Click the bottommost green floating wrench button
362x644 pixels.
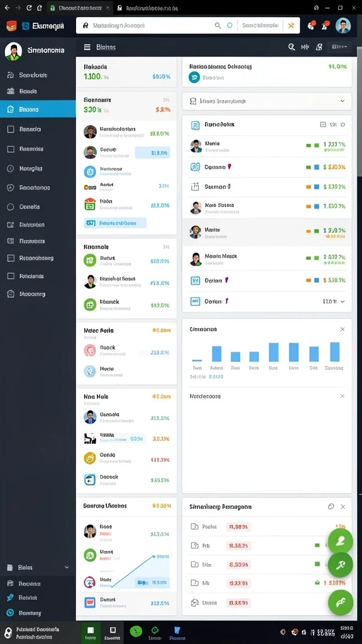[340, 602]
